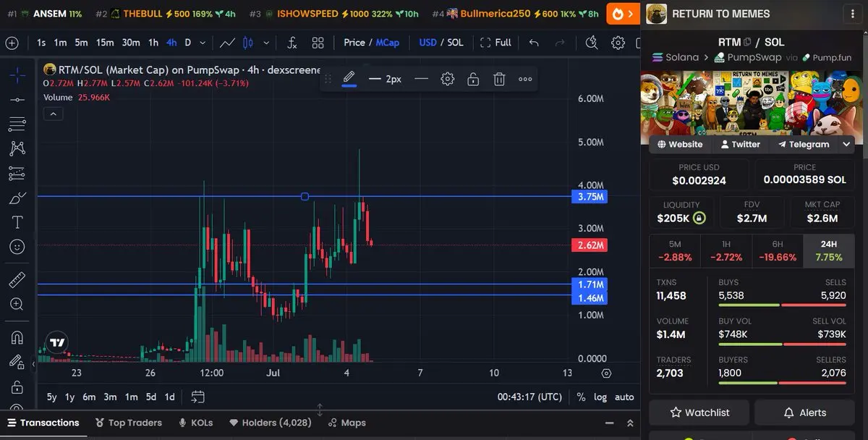The height and width of the screenshot is (440, 868).
Task: Click the 1.46M price line label
Action: tap(591, 297)
